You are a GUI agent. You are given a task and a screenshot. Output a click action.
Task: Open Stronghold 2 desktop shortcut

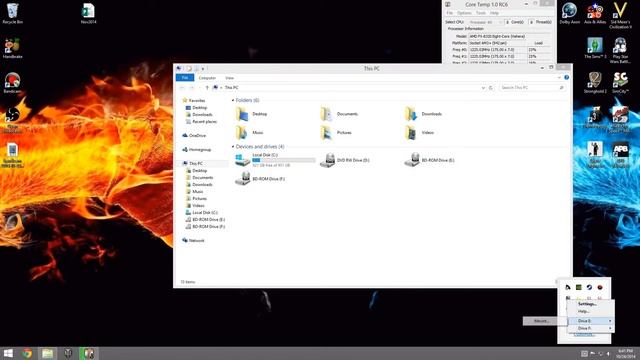click(x=595, y=83)
